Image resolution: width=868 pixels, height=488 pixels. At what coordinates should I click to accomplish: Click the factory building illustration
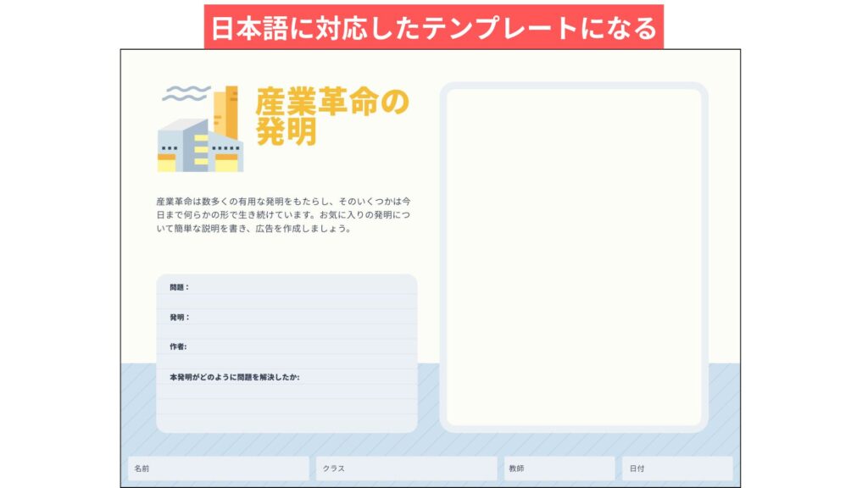(200, 129)
